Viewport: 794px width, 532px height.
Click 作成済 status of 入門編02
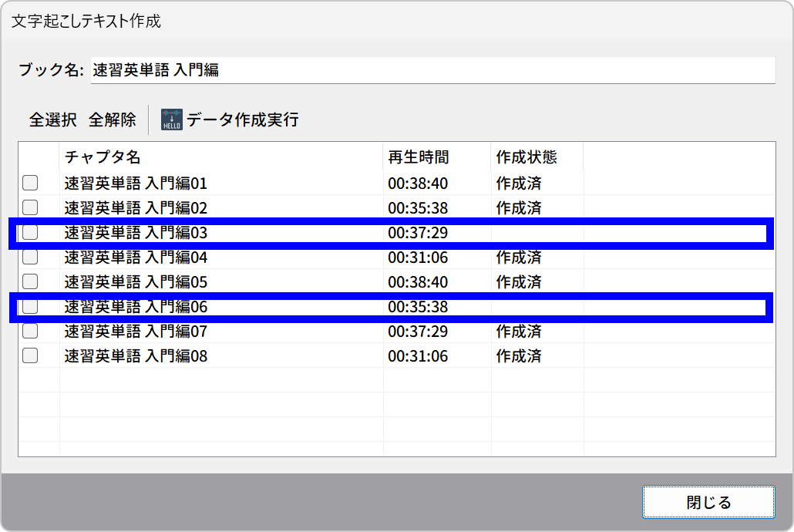[x=519, y=207]
